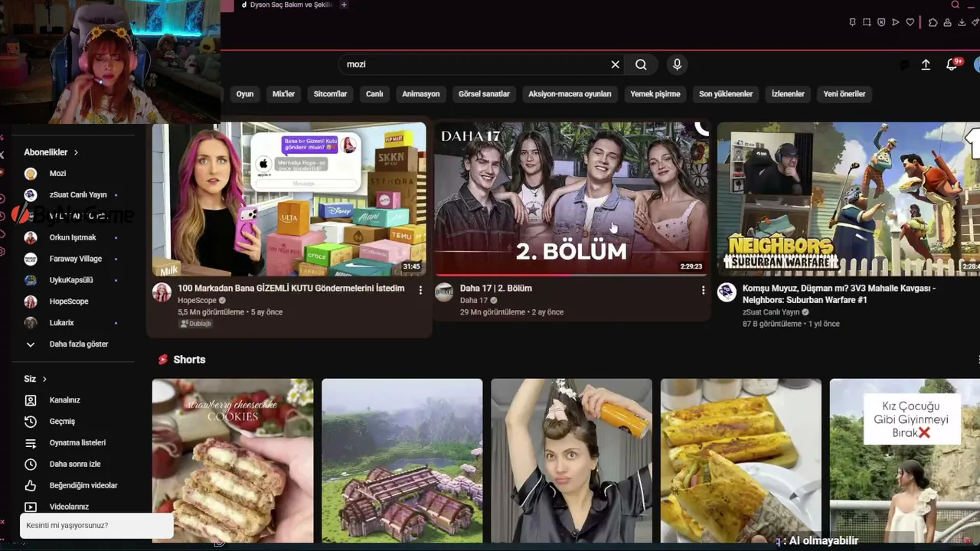Image resolution: width=980 pixels, height=551 pixels.
Task: Select the 'Animasyon' filter chip
Action: (421, 94)
